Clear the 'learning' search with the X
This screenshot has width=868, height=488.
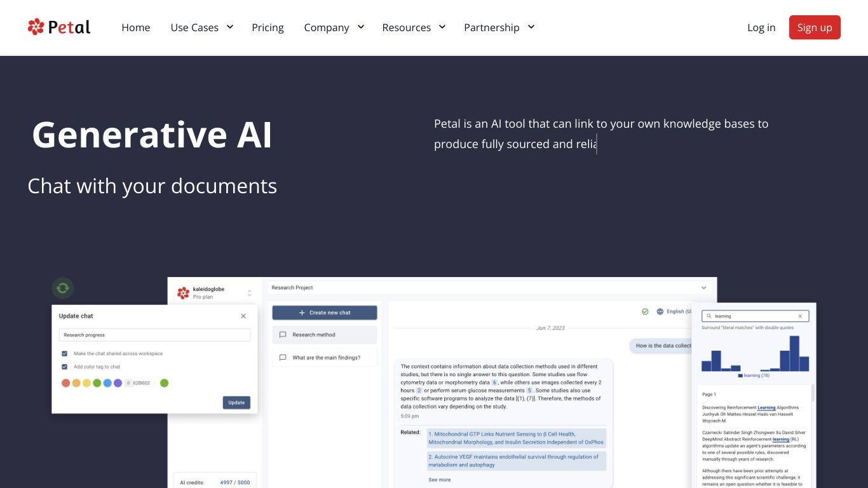click(x=800, y=316)
